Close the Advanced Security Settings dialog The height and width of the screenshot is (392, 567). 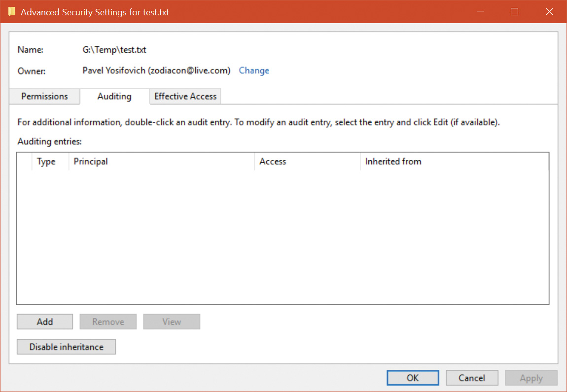pos(549,12)
